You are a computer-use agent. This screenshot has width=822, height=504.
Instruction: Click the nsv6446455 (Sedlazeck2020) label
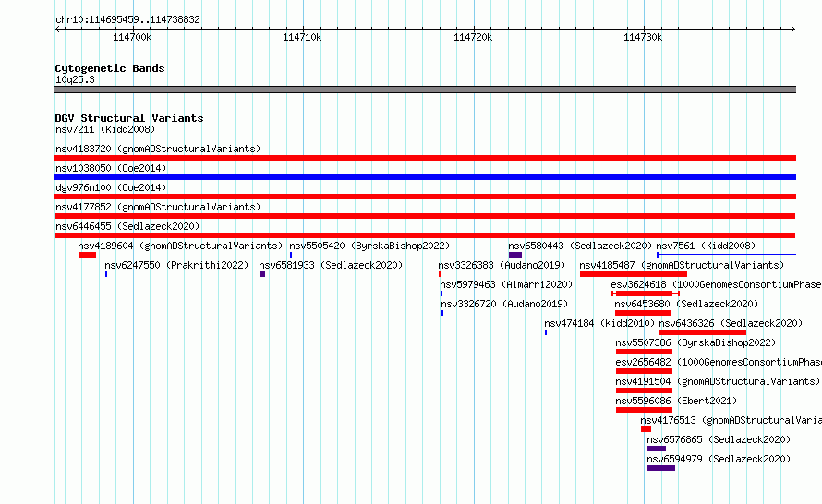pyautogui.click(x=127, y=226)
